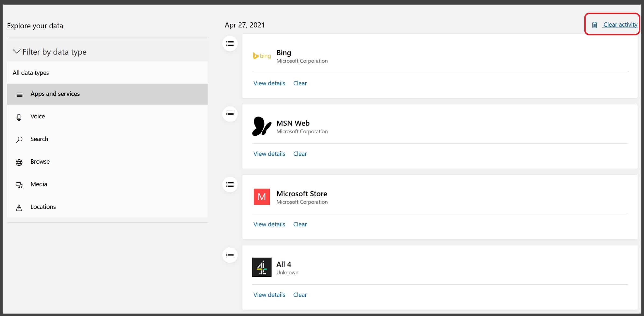Select the Voice filter
This screenshot has height=316, width=644.
(107, 116)
